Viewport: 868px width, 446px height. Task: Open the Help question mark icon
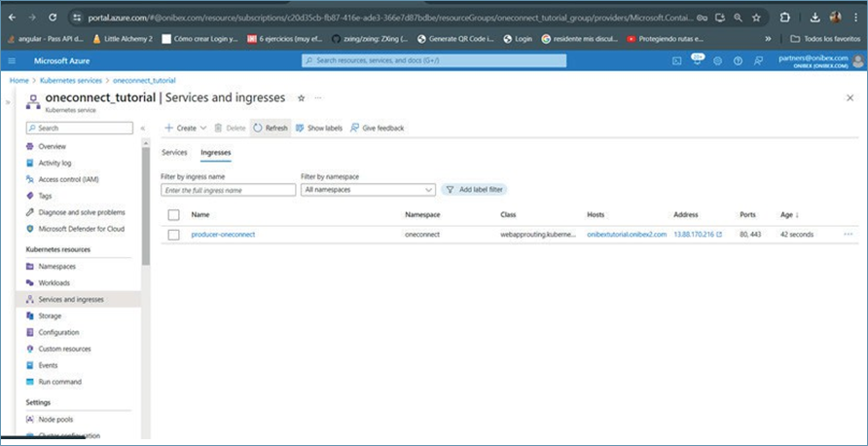(x=738, y=61)
